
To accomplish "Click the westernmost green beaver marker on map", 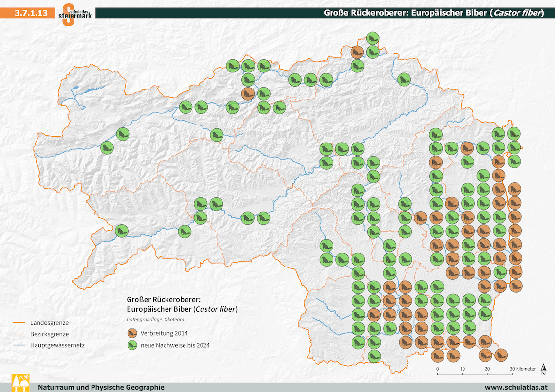I will click(x=107, y=147).
